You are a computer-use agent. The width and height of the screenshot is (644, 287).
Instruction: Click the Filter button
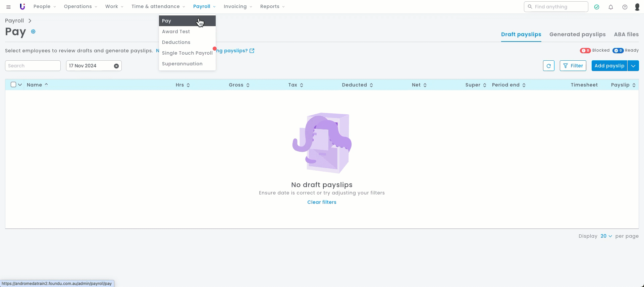click(573, 66)
